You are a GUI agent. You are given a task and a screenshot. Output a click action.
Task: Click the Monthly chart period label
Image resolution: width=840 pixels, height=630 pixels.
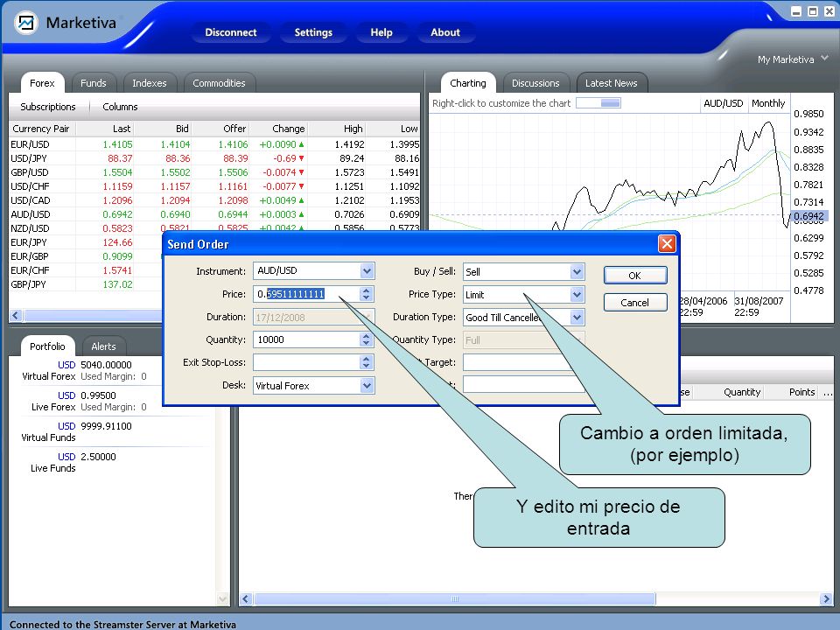pos(768,103)
